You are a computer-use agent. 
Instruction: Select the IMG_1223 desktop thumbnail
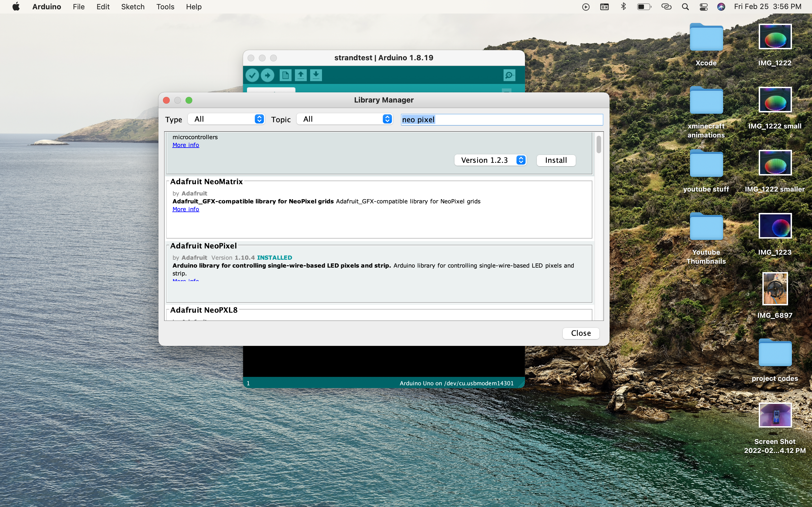pos(775,226)
